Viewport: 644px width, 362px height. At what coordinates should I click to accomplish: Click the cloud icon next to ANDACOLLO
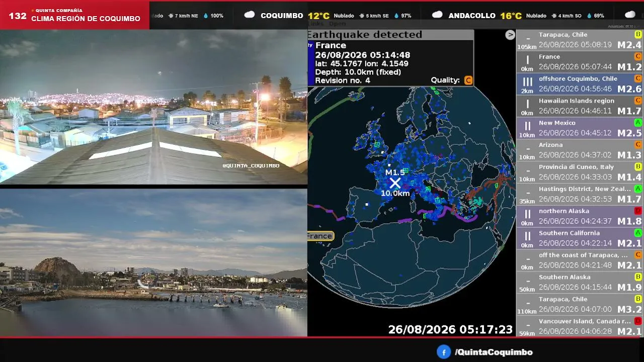click(438, 15)
